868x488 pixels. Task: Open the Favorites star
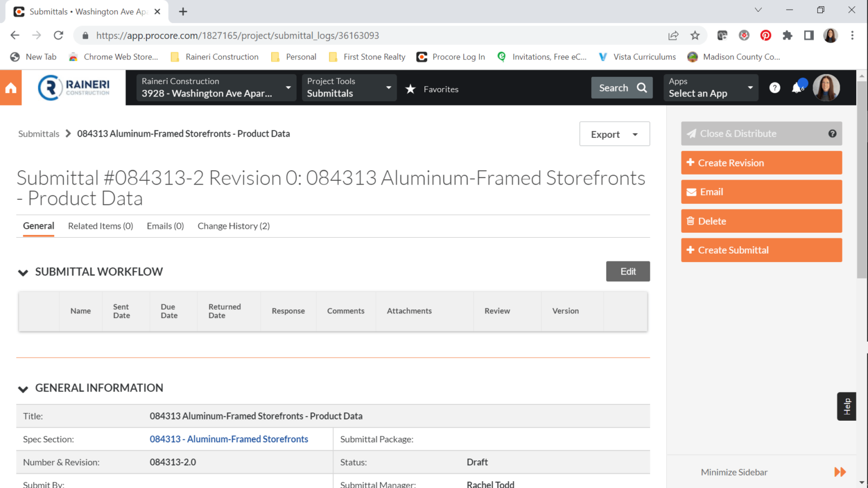click(x=410, y=89)
